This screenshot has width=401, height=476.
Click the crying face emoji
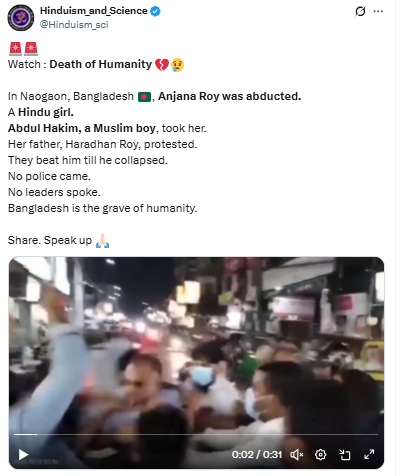177,65
